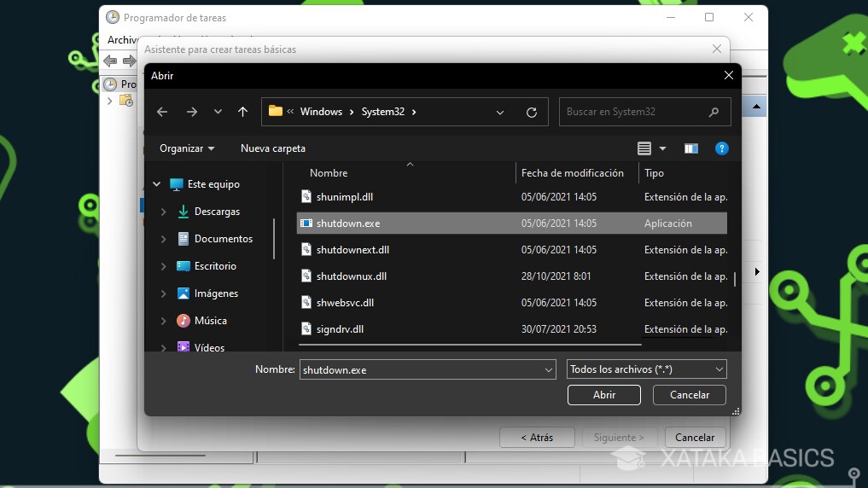Expand the address bar path dropdown
Screen dimensions: 868x488
500,112
